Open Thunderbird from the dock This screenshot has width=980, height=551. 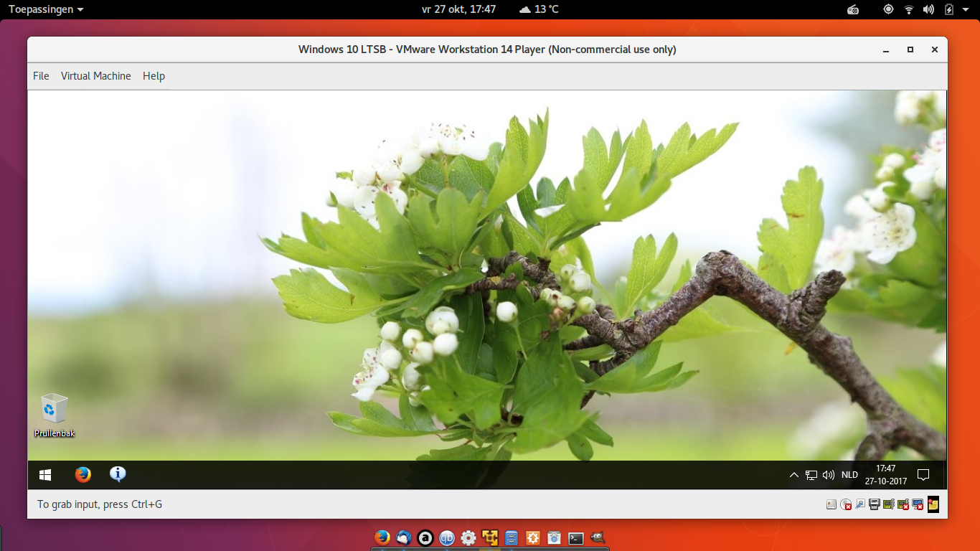404,537
